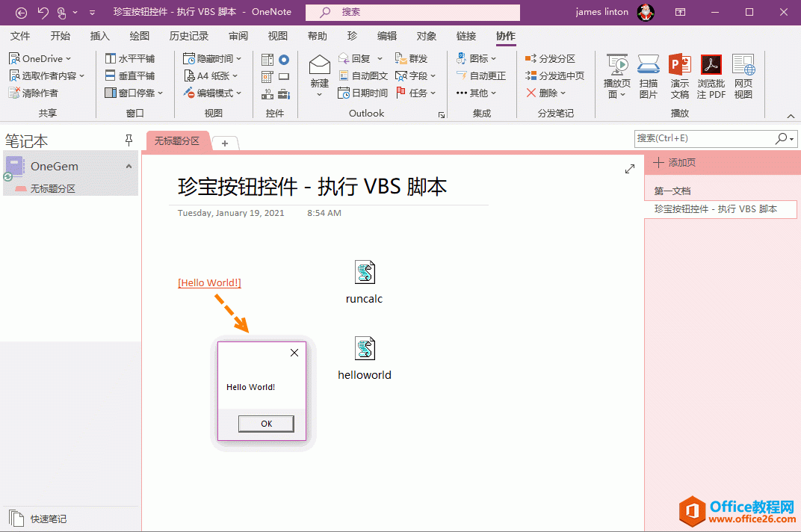This screenshot has height=532, width=801.
Task: Click 日期时间 button
Action: point(363,93)
